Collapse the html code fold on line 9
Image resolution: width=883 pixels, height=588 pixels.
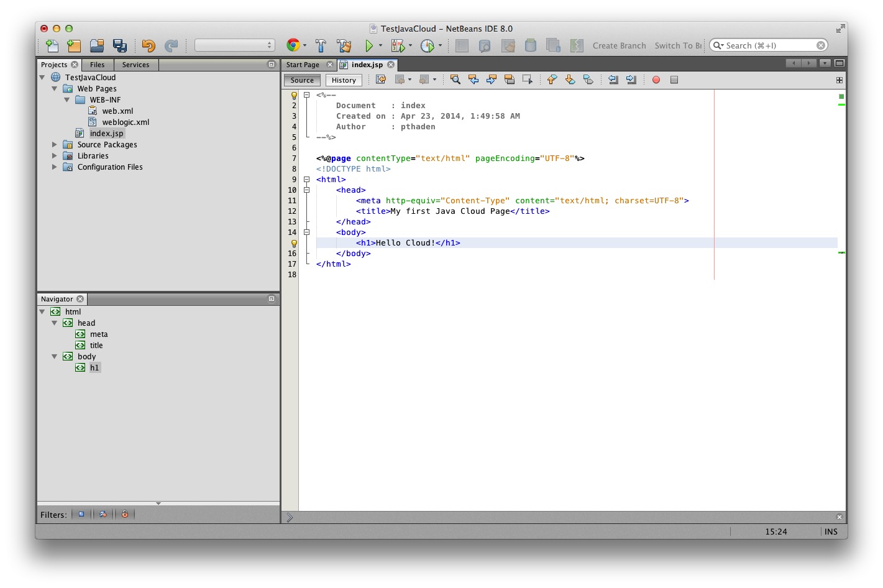[x=306, y=180]
